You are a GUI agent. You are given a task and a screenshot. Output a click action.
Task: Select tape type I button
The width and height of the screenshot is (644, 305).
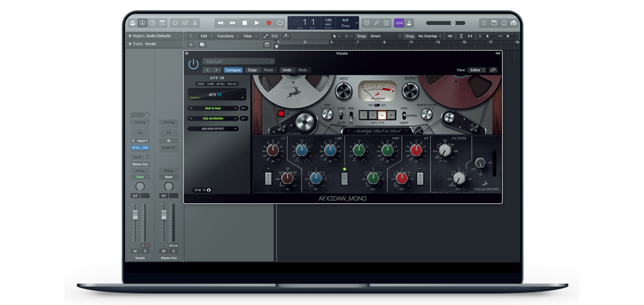pyautogui.click(x=363, y=115)
